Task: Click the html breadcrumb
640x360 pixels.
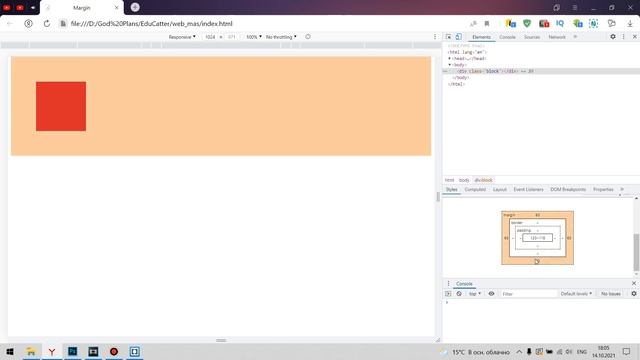Action: pos(449,180)
